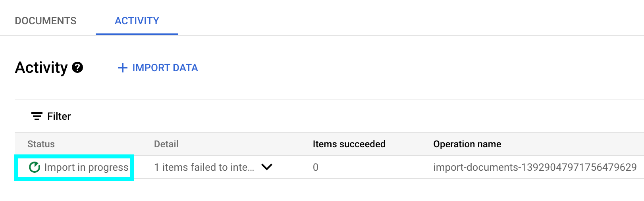
Task: Click the plus icon before Import Data
Action: click(x=123, y=68)
